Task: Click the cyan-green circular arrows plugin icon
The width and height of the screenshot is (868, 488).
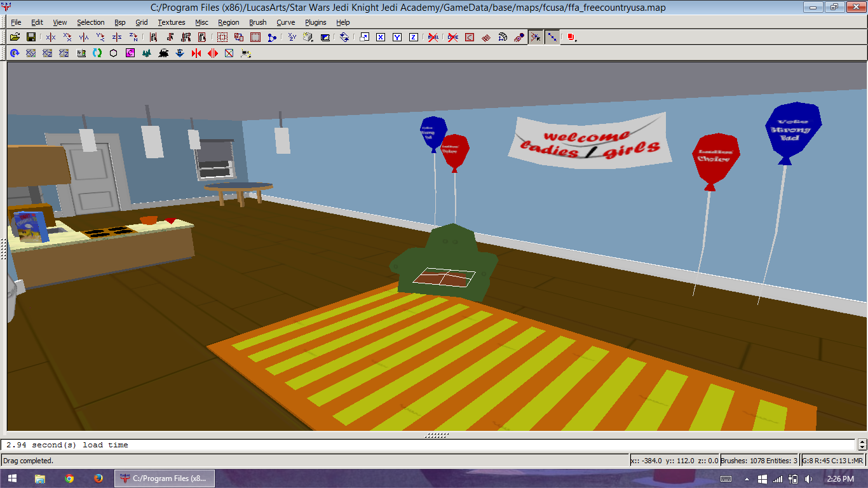Action: point(97,53)
